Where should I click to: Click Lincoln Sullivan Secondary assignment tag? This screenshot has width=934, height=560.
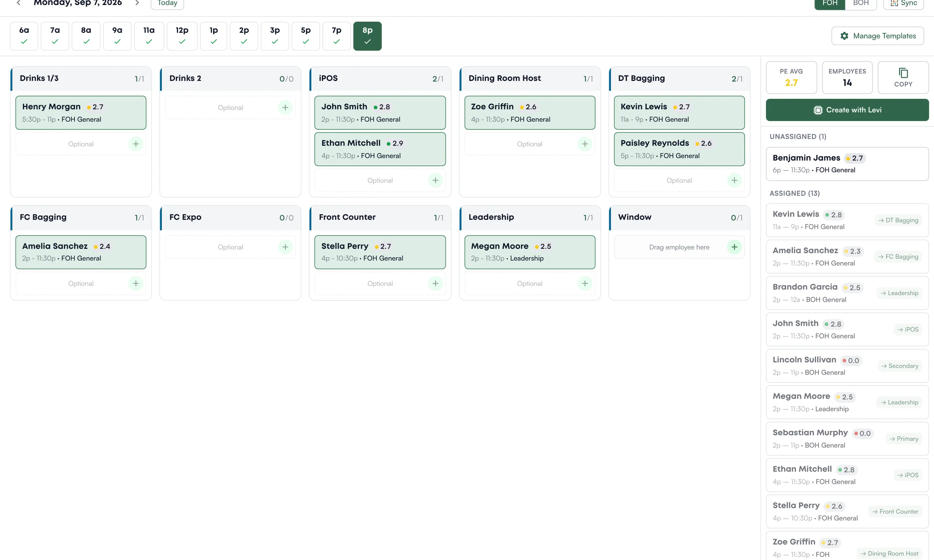900,366
